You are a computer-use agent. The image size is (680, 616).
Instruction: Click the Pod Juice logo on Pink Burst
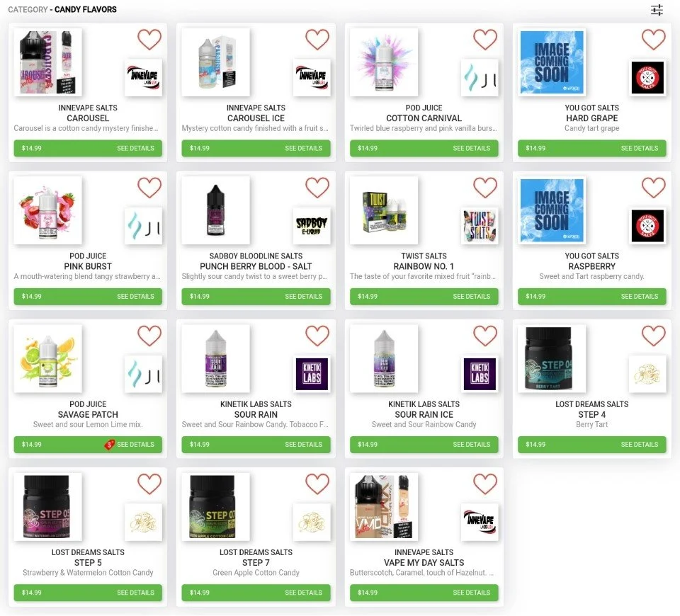pyautogui.click(x=144, y=226)
